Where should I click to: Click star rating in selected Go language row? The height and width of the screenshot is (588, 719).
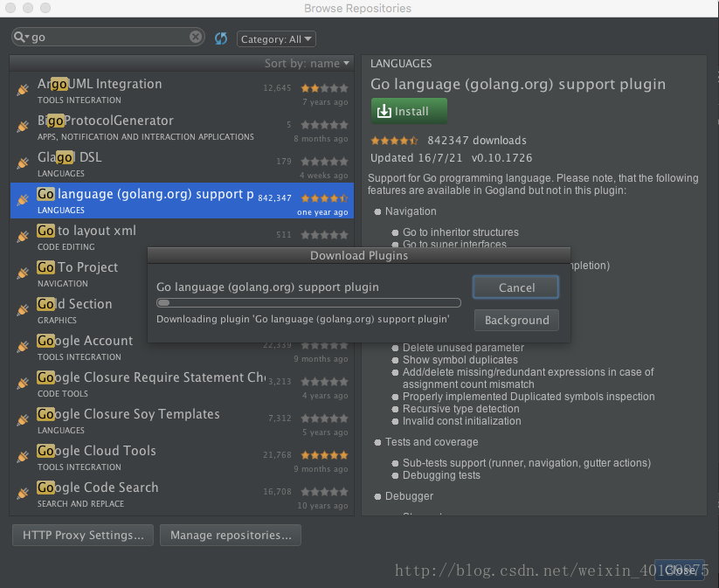[324, 198]
